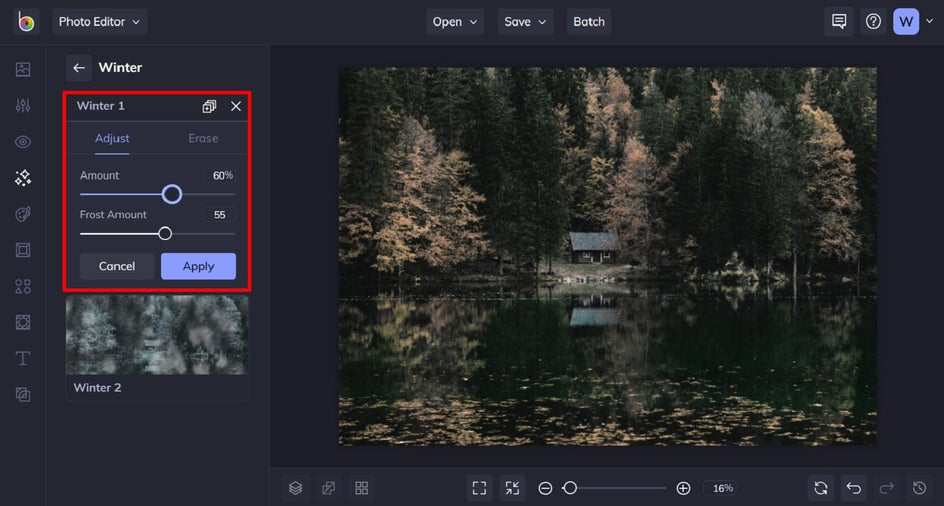Select the Text tool in sidebar
The image size is (944, 506).
[23, 358]
